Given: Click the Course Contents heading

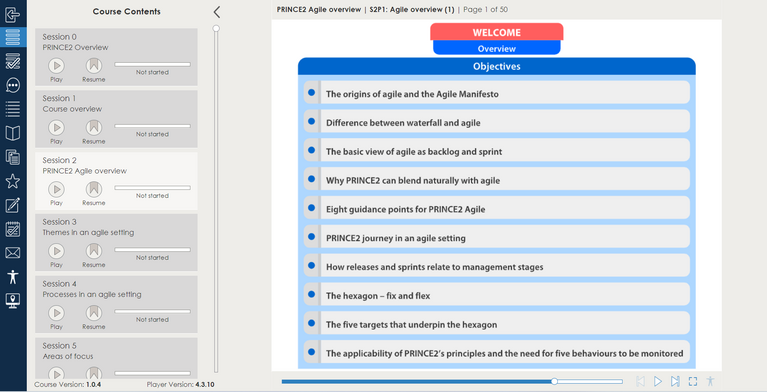Looking at the screenshot, I should pyautogui.click(x=126, y=12).
